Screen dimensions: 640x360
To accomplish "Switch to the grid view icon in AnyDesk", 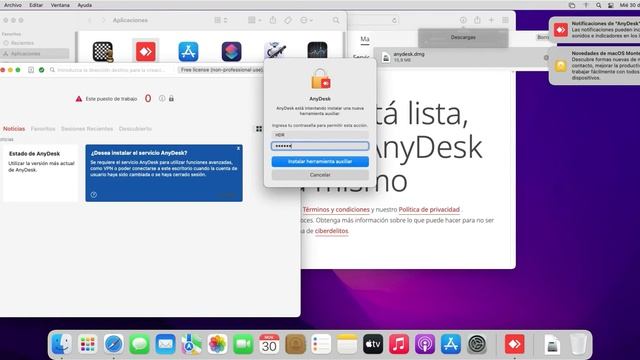I will point(259,129).
